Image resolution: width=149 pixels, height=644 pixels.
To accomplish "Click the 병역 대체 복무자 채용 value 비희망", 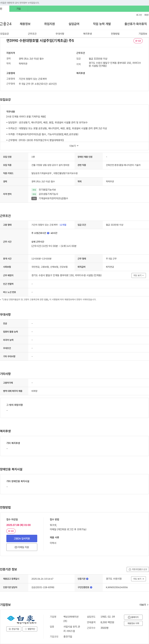I will (x=34, y=391).
